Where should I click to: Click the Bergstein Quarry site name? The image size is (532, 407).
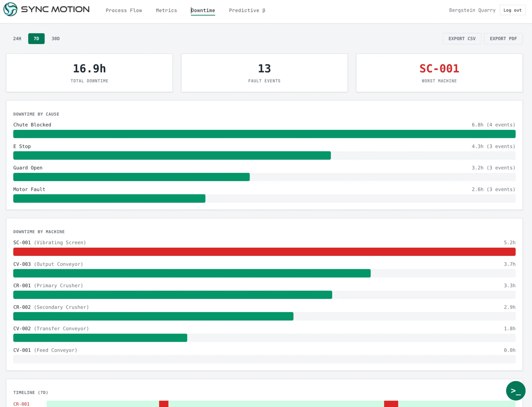472,10
